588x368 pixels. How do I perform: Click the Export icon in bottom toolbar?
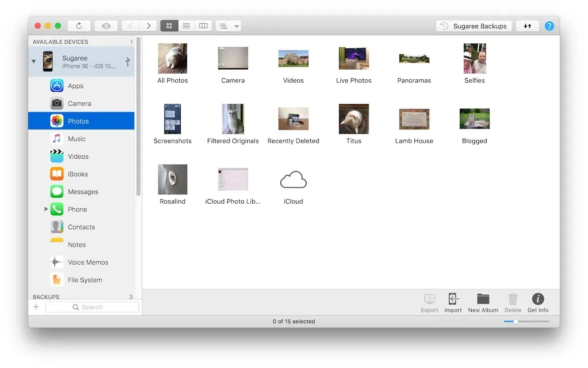coord(429,301)
